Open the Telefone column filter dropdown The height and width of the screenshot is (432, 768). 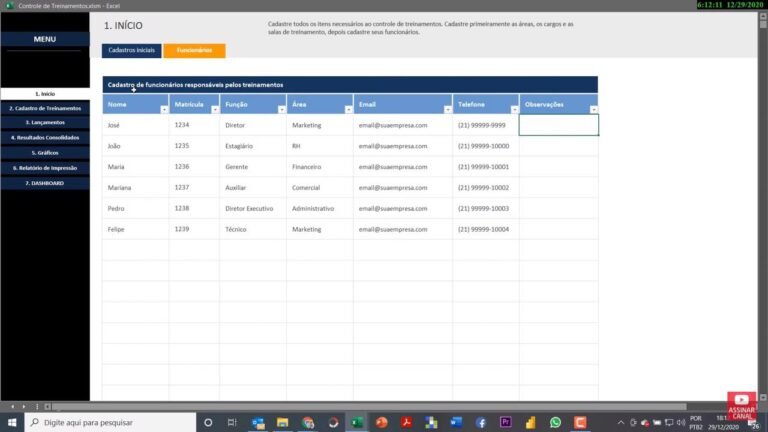tap(514, 110)
